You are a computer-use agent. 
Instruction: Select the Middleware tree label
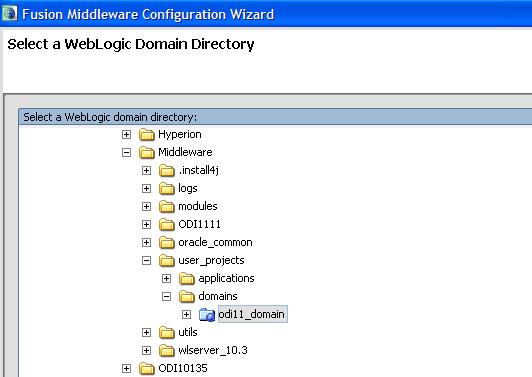(185, 152)
